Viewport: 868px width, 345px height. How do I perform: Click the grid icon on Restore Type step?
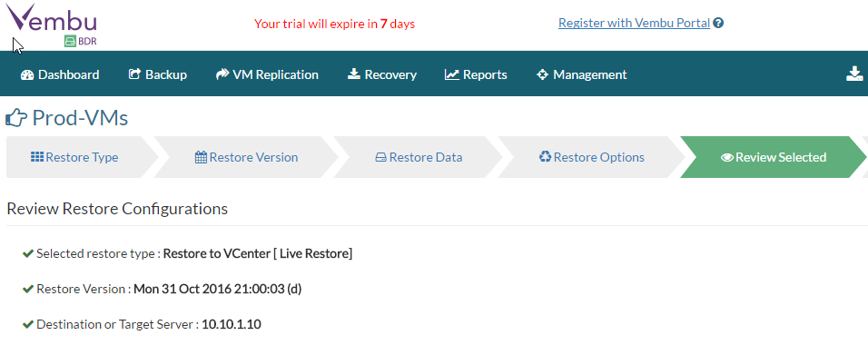(37, 157)
